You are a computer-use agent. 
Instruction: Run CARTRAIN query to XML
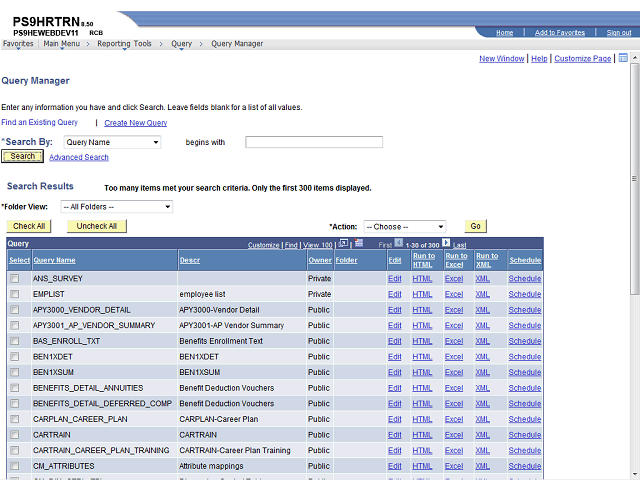482,435
